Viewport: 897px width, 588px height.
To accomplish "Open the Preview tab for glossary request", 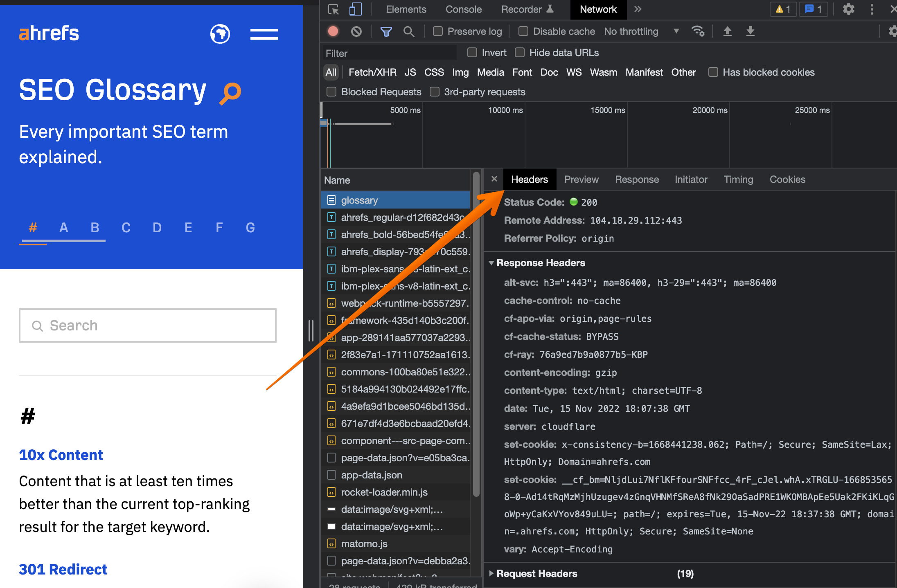I will click(581, 179).
